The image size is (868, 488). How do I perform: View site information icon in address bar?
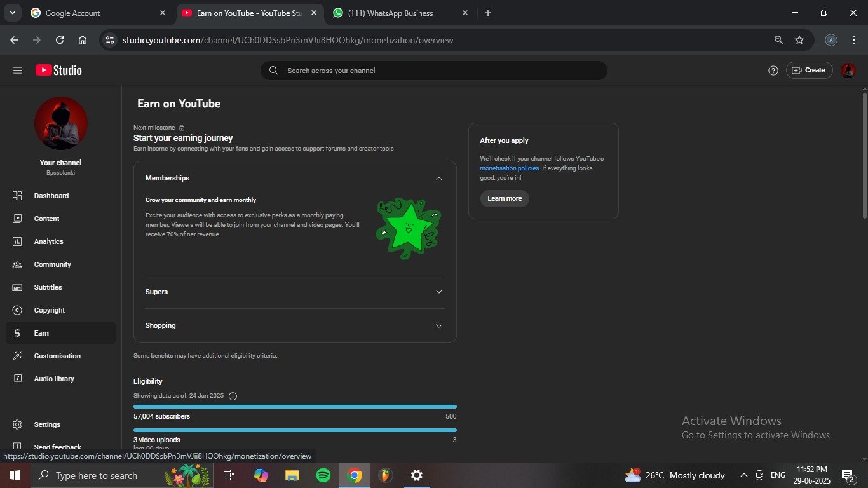[110, 40]
